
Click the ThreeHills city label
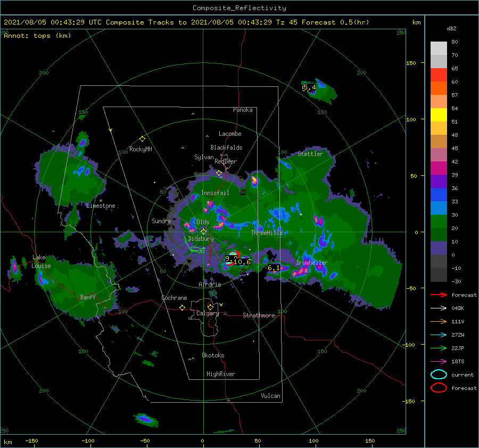(267, 233)
